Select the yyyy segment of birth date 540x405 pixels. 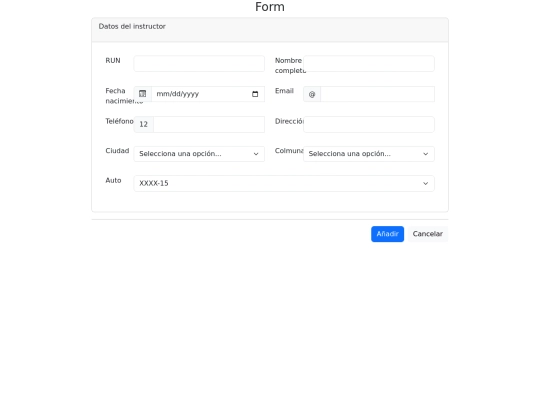click(189, 94)
